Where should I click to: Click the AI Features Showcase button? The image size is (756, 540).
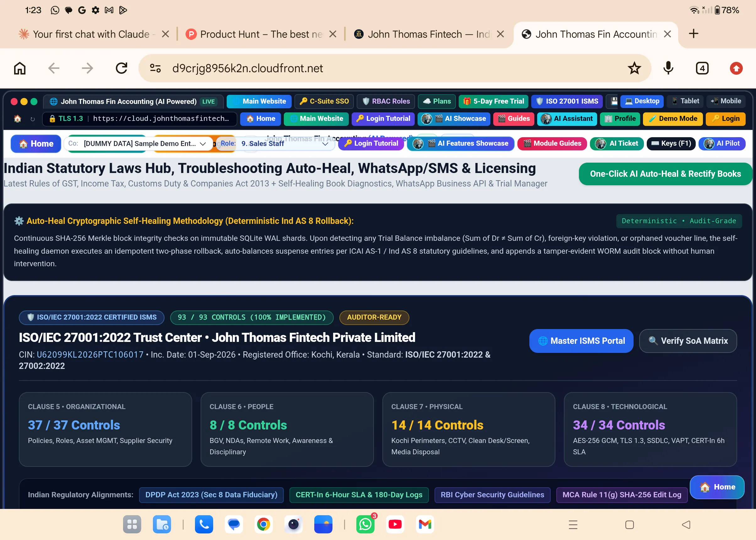tap(461, 144)
